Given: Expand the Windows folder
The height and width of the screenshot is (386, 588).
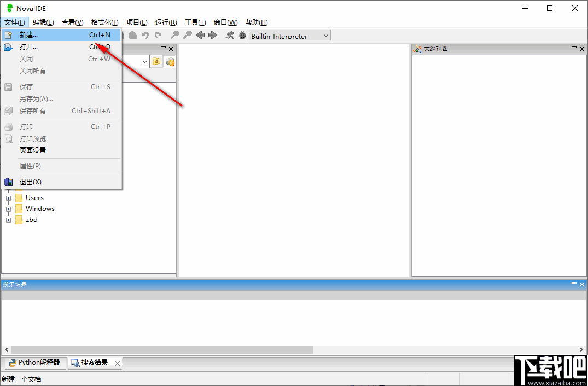Looking at the screenshot, I should point(8,209).
